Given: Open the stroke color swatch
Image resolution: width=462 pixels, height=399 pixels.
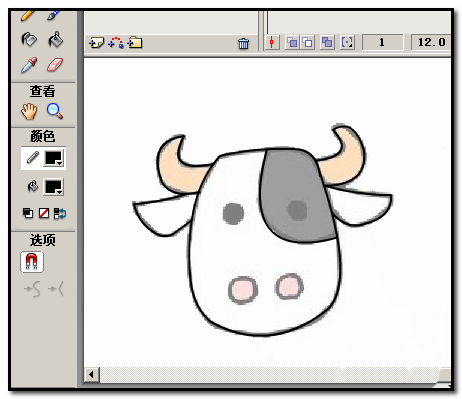Looking at the screenshot, I should pos(54,158).
